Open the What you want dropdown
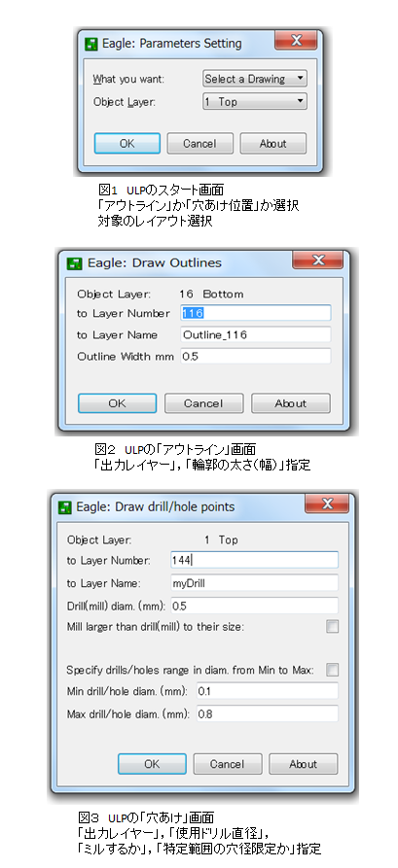 coord(254,79)
